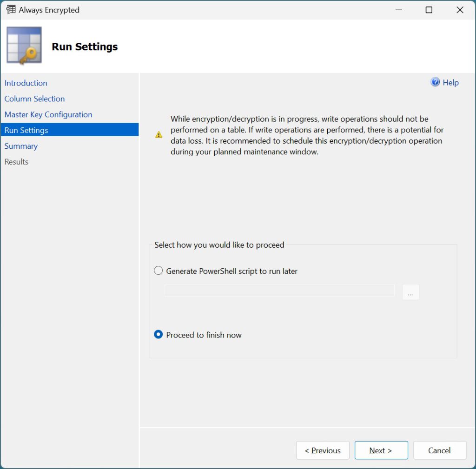
Task: Click the PowerShell script path text field
Action: [279, 291]
